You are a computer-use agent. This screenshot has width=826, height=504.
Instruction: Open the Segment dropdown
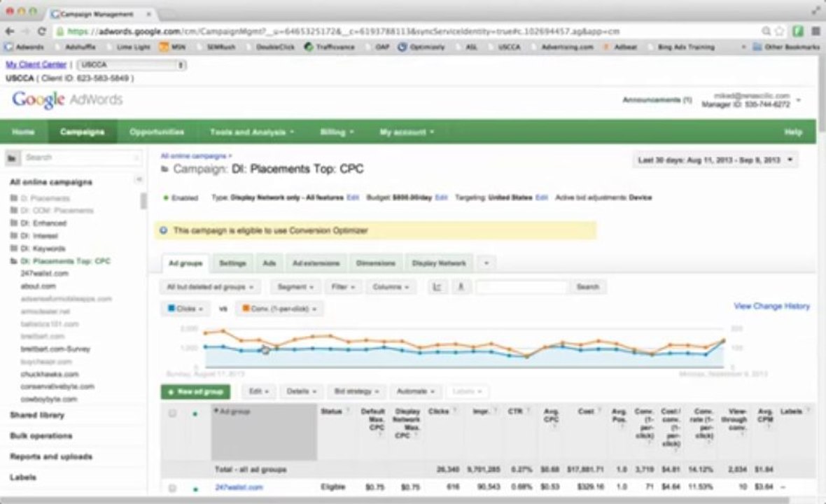[295, 287]
